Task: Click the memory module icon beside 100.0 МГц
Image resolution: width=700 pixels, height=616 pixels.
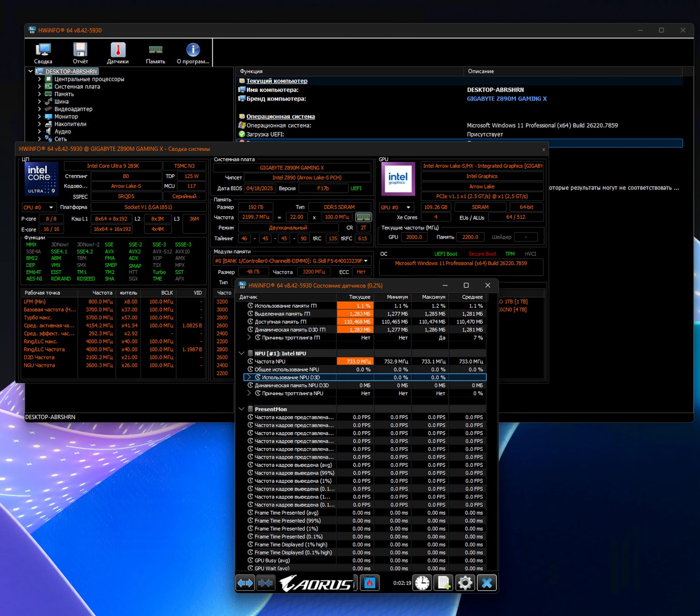Action: tap(363, 217)
